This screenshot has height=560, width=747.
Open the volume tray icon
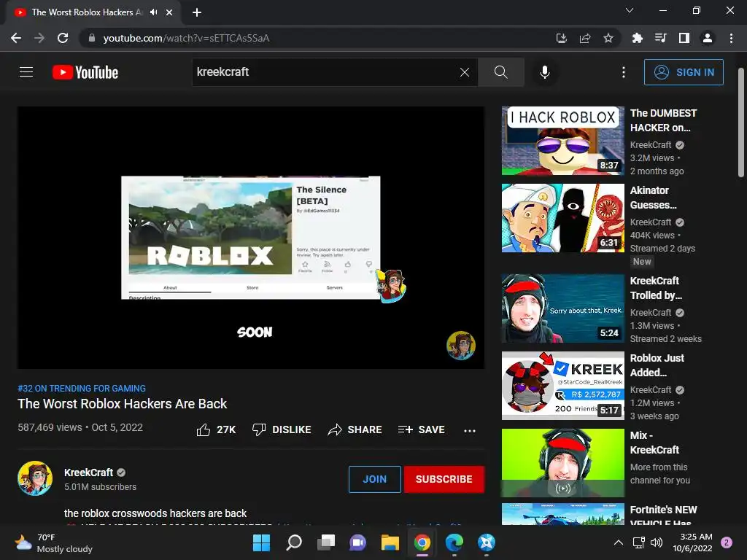pyautogui.click(x=657, y=542)
